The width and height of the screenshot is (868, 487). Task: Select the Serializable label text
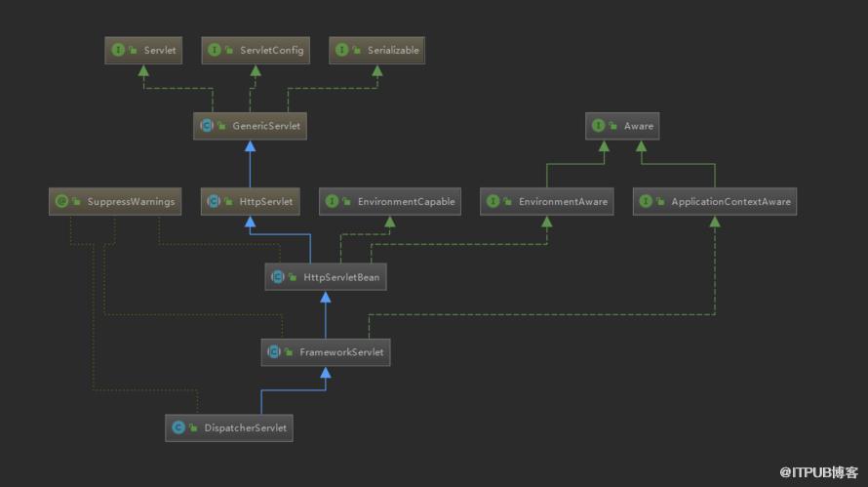pyautogui.click(x=394, y=51)
